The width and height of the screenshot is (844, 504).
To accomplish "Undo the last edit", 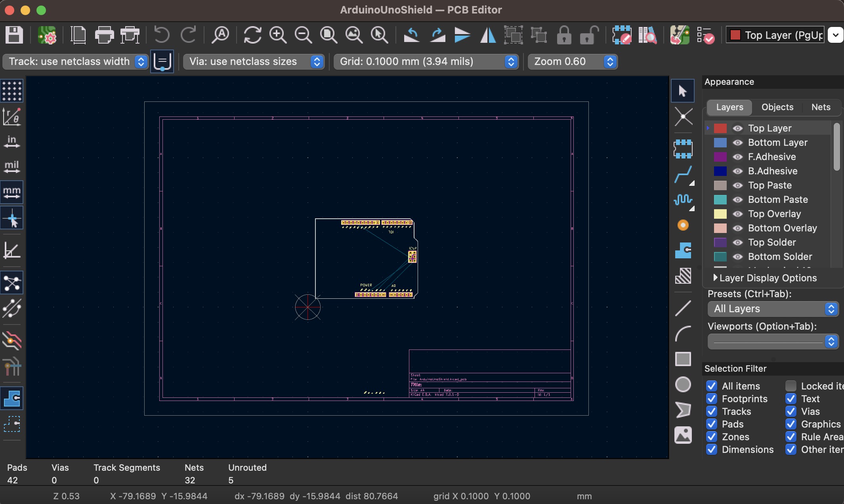I will pyautogui.click(x=162, y=35).
